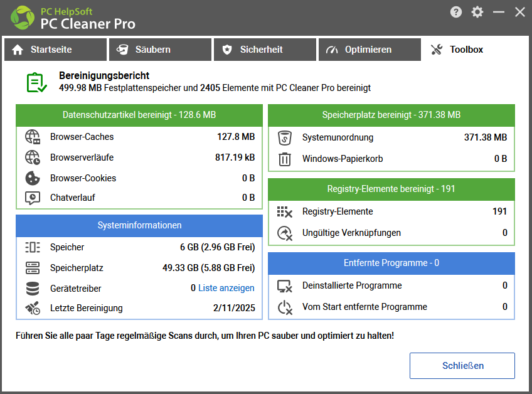This screenshot has width=532, height=394.
Task: Select the Browserverläufe label
Action: pyautogui.click(x=82, y=157)
